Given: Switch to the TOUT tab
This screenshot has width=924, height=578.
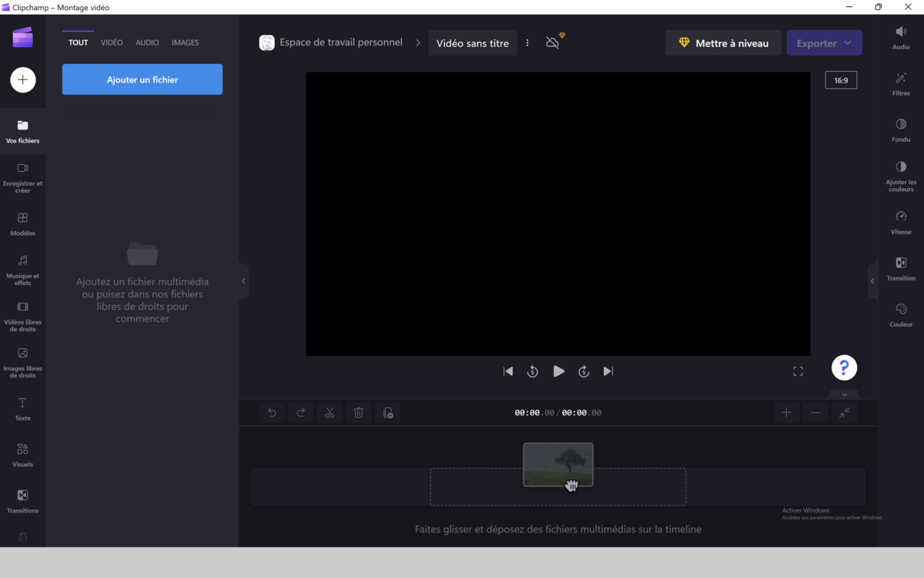Looking at the screenshot, I should (79, 42).
